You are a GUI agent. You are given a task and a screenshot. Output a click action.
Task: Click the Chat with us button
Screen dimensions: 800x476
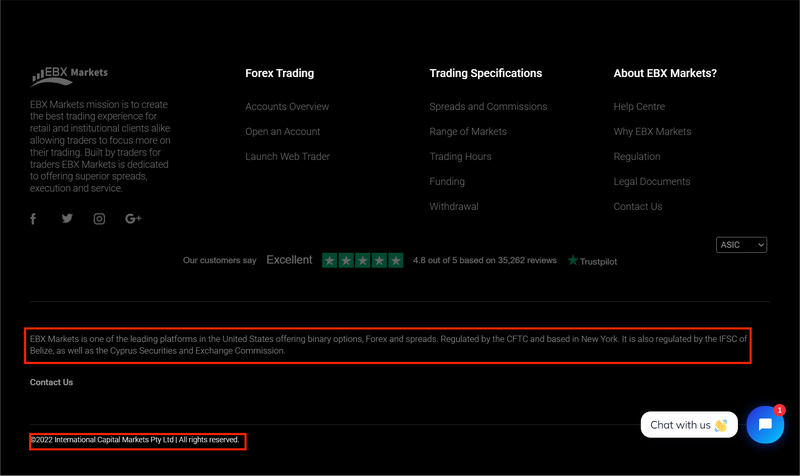[689, 425]
